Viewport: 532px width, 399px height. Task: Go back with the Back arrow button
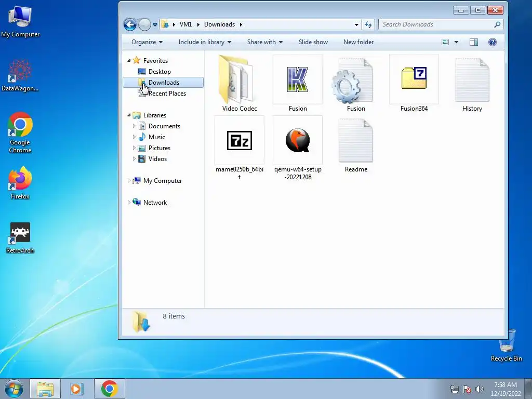pos(130,24)
